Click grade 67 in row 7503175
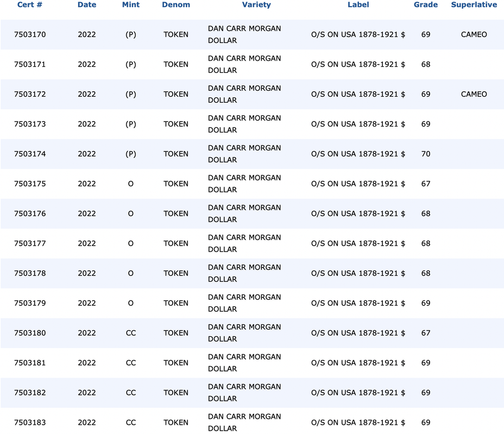The width and height of the screenshot is (504, 434). [x=426, y=183]
